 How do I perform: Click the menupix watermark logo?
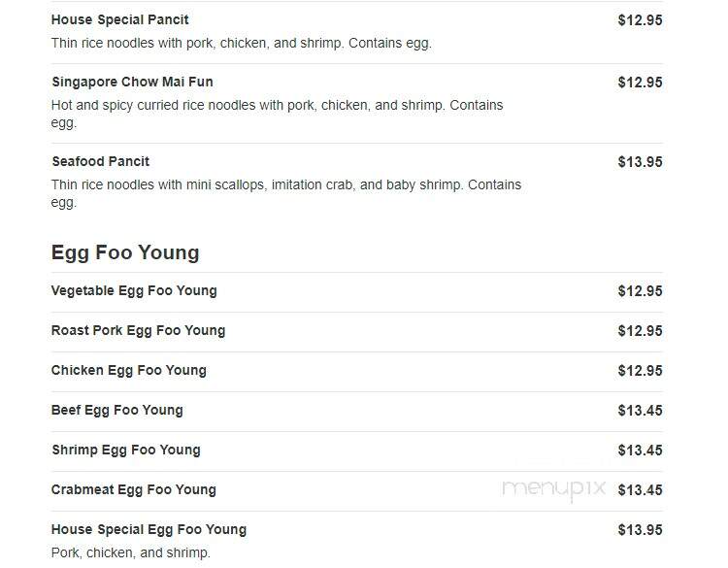click(554, 489)
